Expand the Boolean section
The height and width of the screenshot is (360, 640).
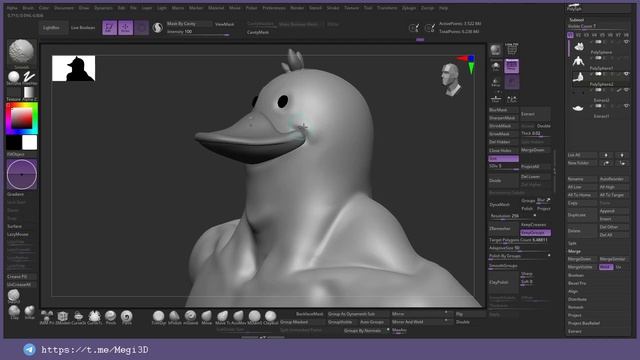coord(576,276)
